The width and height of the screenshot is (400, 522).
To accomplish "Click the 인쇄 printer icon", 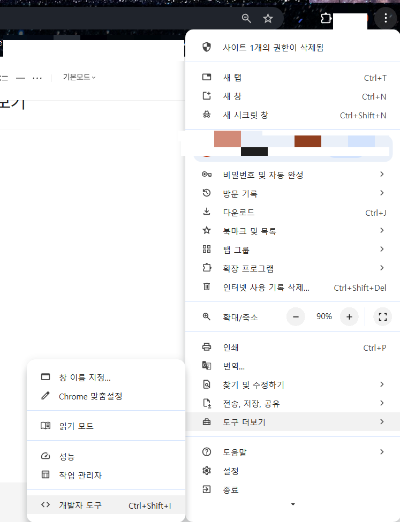I will click(x=207, y=347).
